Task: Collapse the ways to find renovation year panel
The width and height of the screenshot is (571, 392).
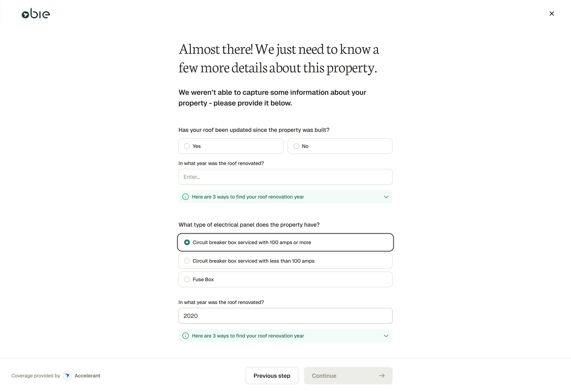Action: [386, 197]
